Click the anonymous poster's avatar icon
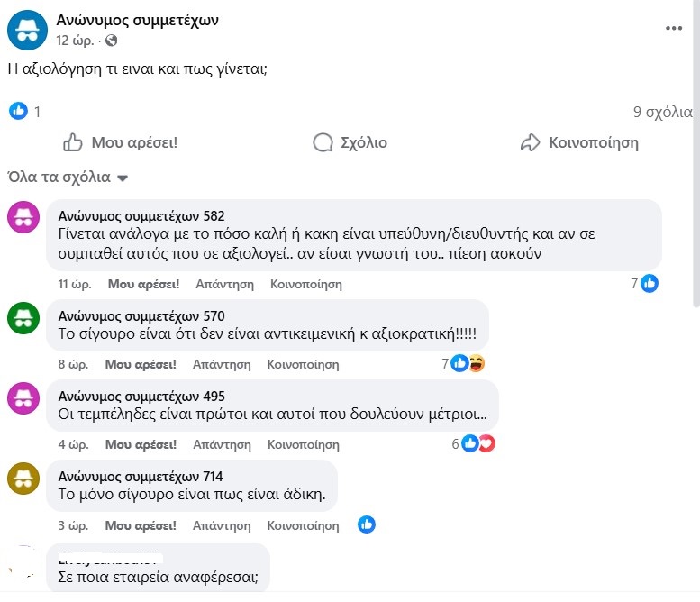 point(27,30)
